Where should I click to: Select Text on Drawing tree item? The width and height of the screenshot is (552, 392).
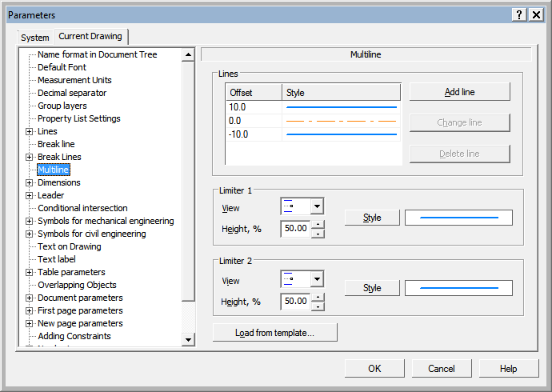pyautogui.click(x=70, y=246)
